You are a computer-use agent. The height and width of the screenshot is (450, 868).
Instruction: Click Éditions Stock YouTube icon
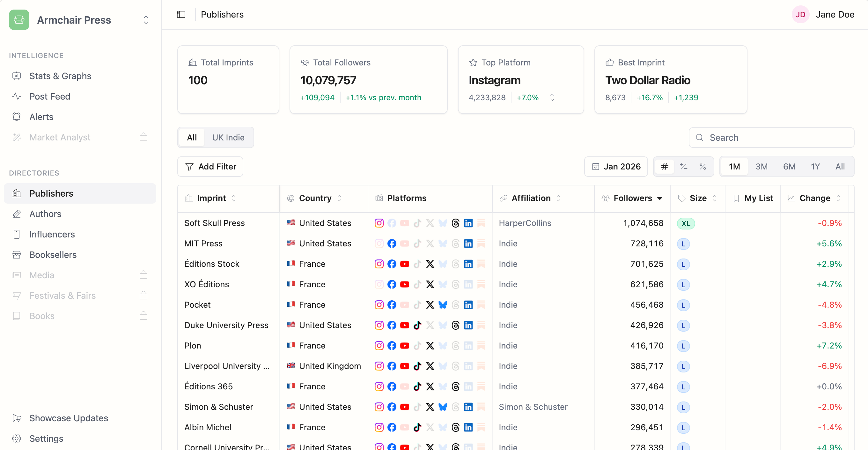click(404, 264)
